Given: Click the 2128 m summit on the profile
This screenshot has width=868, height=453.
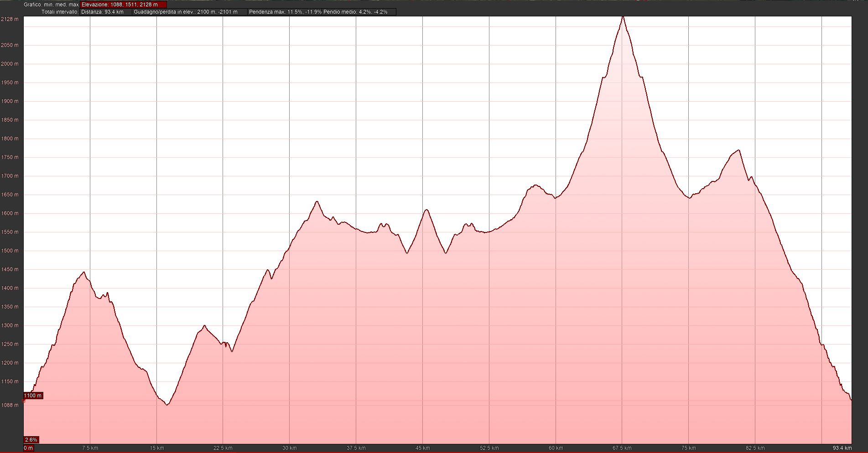Looking at the screenshot, I should [623, 17].
